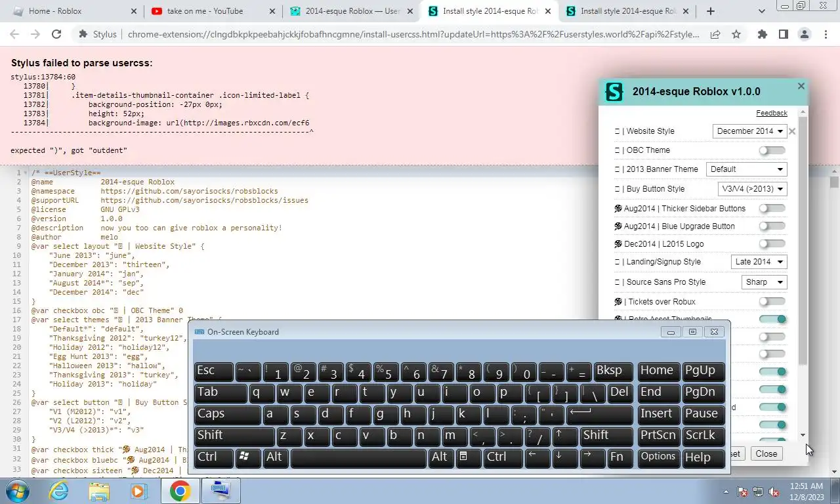The height and width of the screenshot is (504, 840).
Task: Click the Stylus logo in the config panel
Action: [614, 92]
